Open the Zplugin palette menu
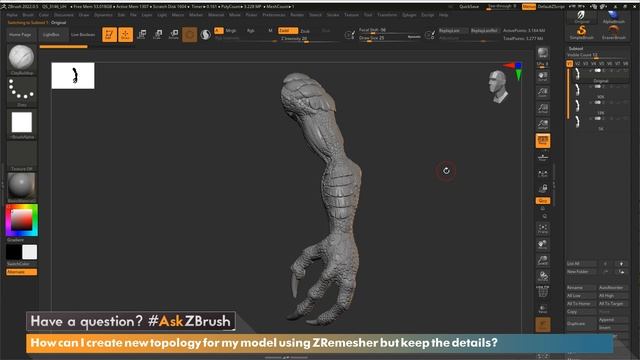 pyautogui.click(x=409, y=15)
